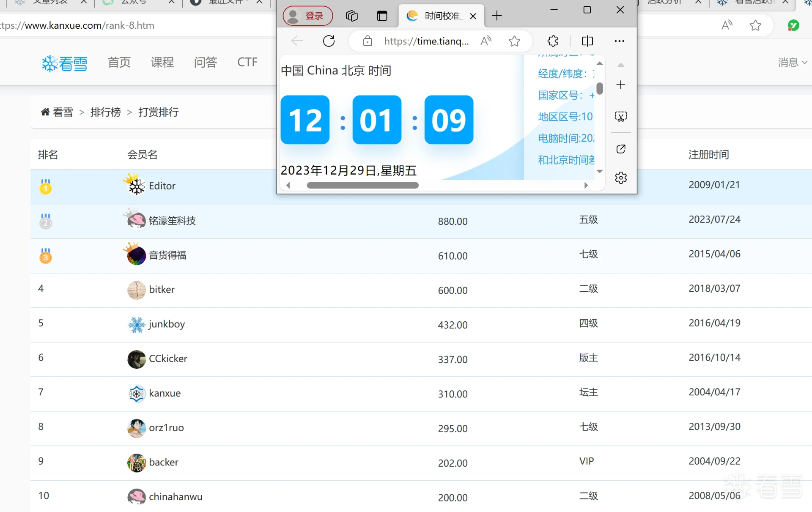The image size is (812, 512).
Task: Click the horizontal scrollbar in the time page
Action: (362, 185)
